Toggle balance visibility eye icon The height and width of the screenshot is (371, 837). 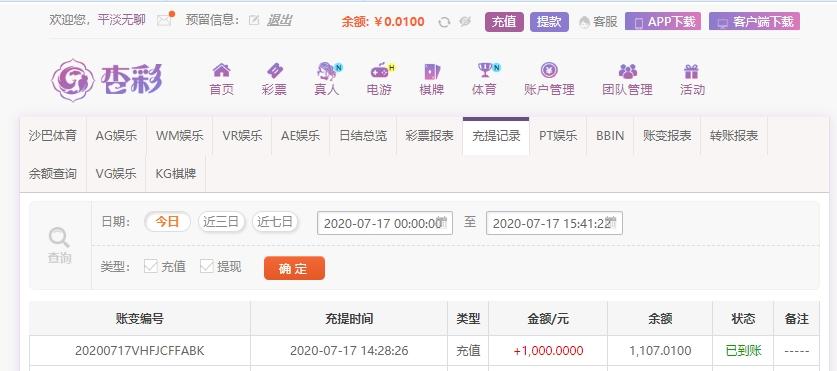tap(465, 22)
